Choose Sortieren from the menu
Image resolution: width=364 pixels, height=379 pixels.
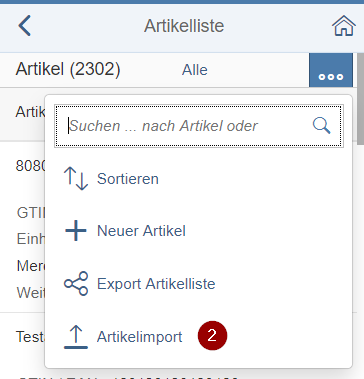pyautogui.click(x=128, y=179)
